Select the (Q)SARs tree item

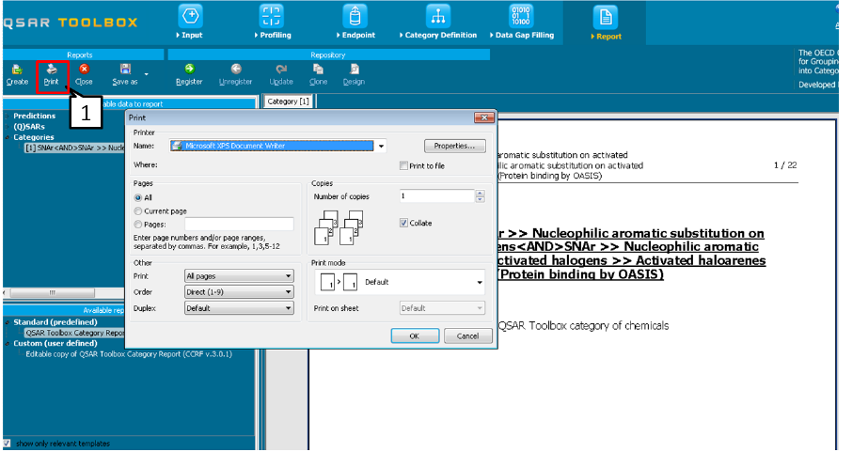point(29,127)
